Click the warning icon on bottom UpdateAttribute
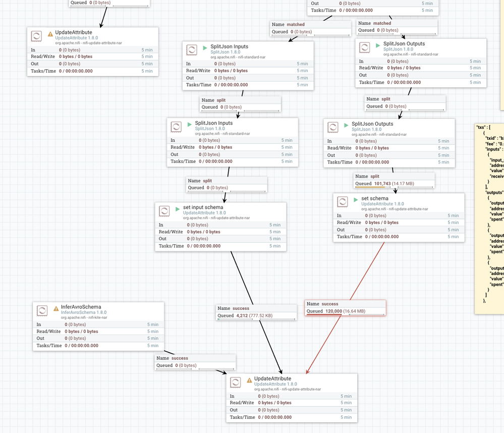Screen dimensions: 504x433 click(249, 381)
